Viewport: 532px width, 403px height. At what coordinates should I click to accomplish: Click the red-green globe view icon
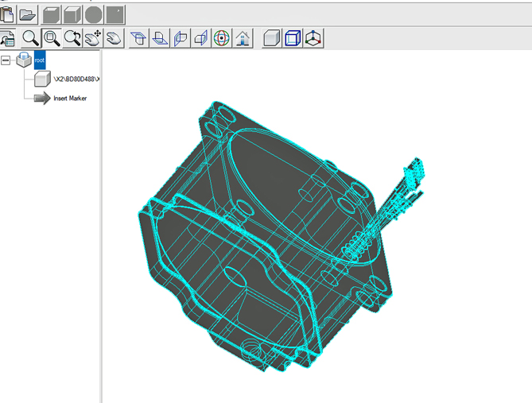[222, 38]
